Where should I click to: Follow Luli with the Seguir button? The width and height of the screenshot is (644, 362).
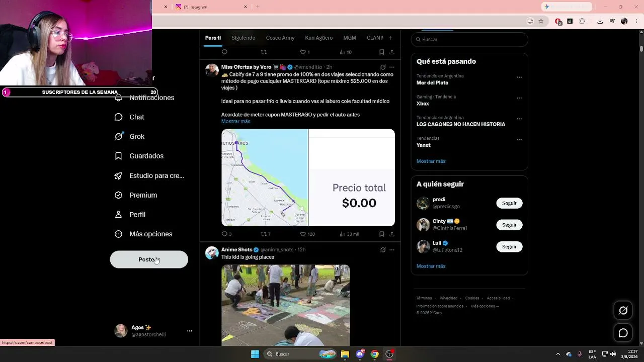[509, 247]
